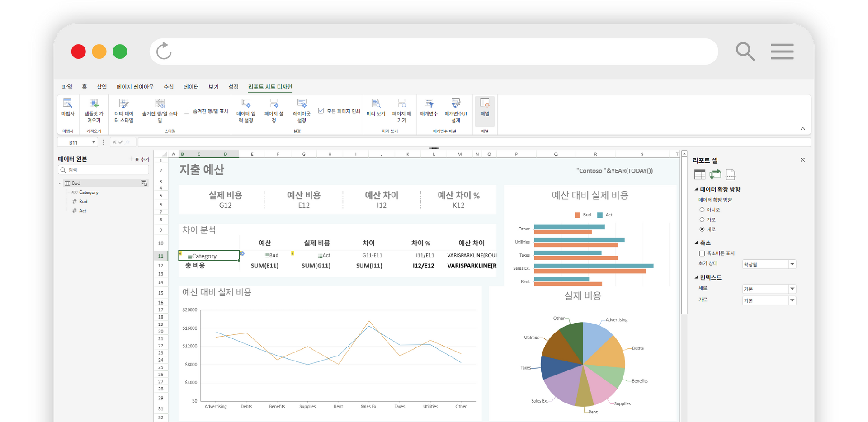Image resolution: width=868 pixels, height=422 pixels.
Task: Collapse the 컨텍스트 section
Action: click(x=696, y=277)
